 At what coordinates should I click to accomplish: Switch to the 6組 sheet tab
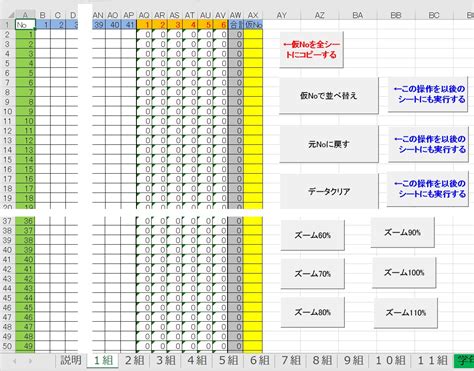259,360
